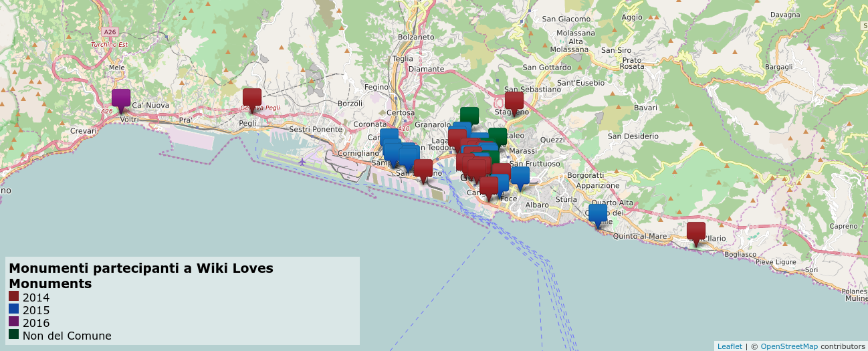Select the red marker at San Benigno
Screen dimensions: 868x351
423,170
